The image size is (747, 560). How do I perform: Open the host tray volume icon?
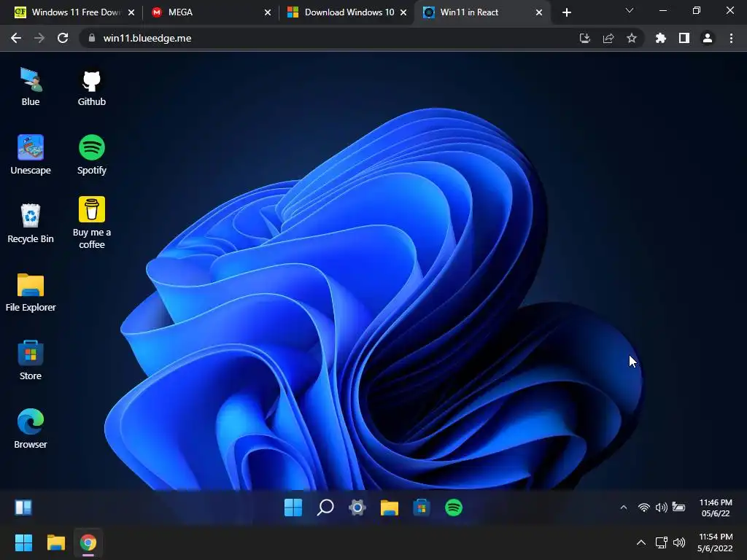pyautogui.click(x=679, y=542)
